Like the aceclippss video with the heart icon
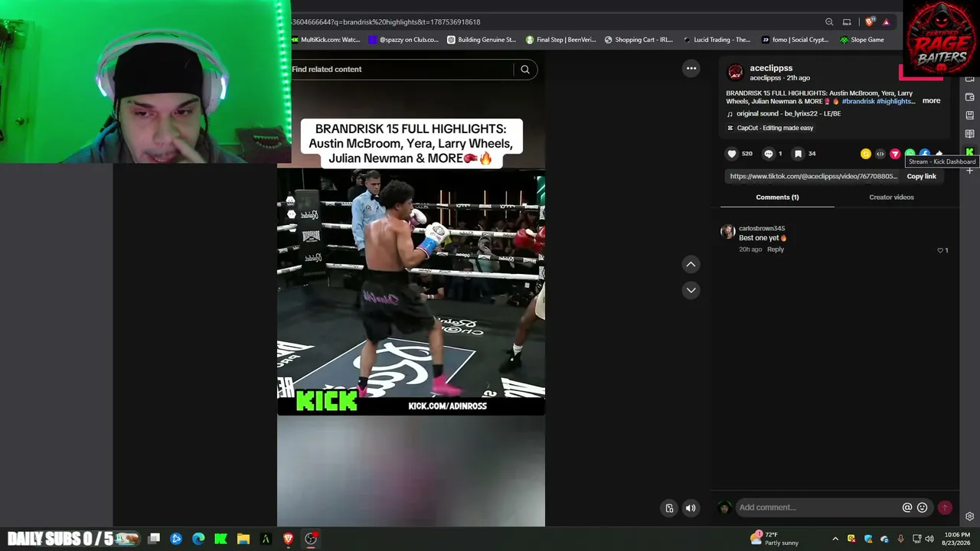The image size is (980, 551). coord(732,154)
